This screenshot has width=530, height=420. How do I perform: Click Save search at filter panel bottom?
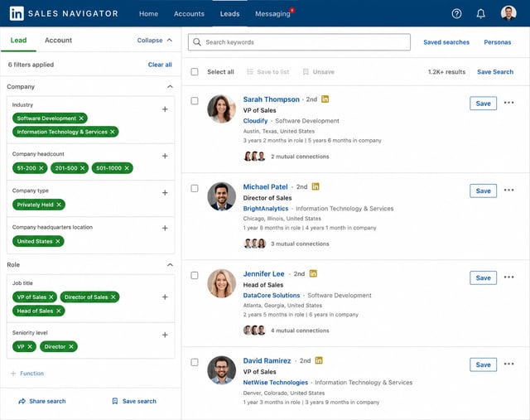tap(134, 401)
